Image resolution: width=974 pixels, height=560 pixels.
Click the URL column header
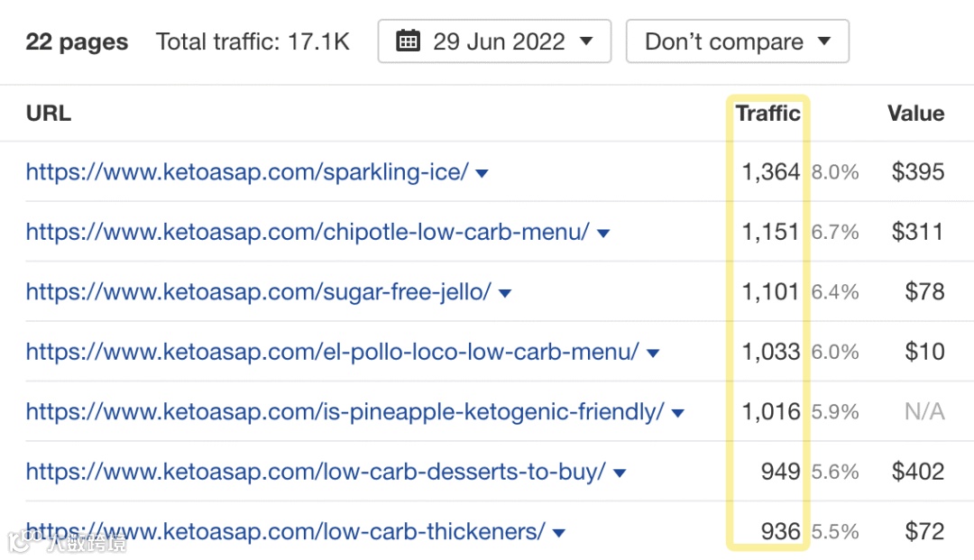(47, 113)
